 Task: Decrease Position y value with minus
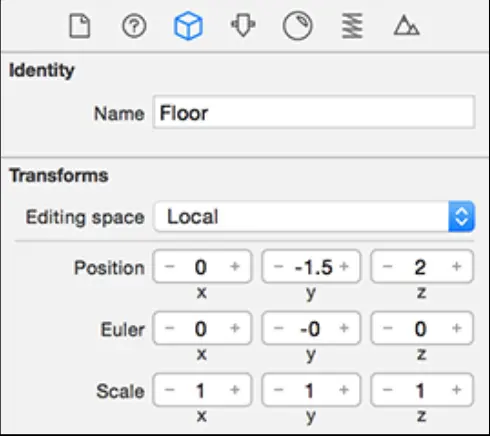(278, 266)
